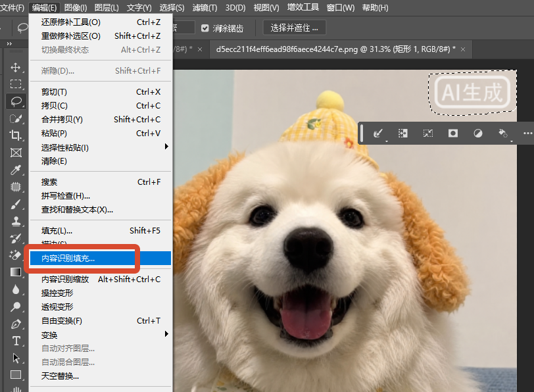Select the Clone Stamp tool
The width and height of the screenshot is (534, 392).
[x=16, y=221]
